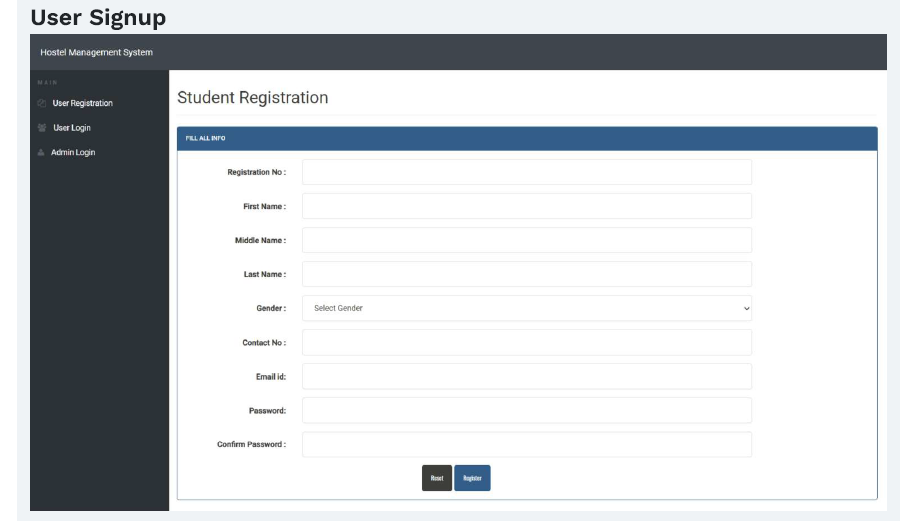Screen dimensions: 919x521
Task: Open User Login menu item
Action: click(72, 128)
